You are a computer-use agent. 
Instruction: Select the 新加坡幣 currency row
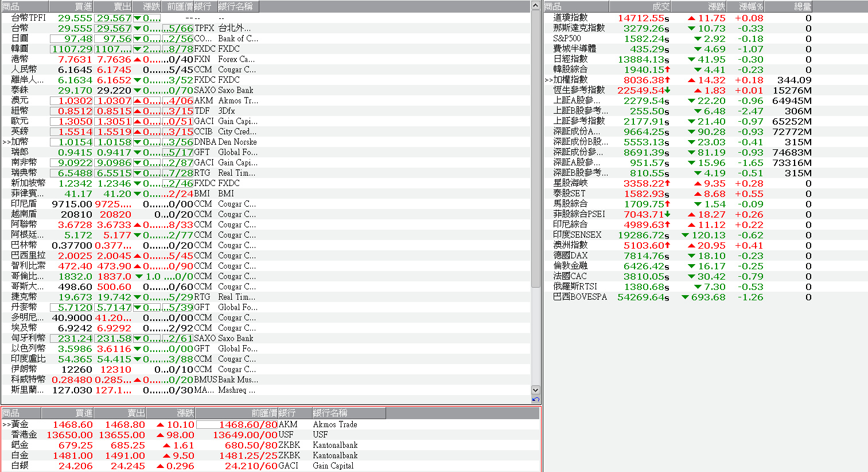pyautogui.click(x=266, y=183)
